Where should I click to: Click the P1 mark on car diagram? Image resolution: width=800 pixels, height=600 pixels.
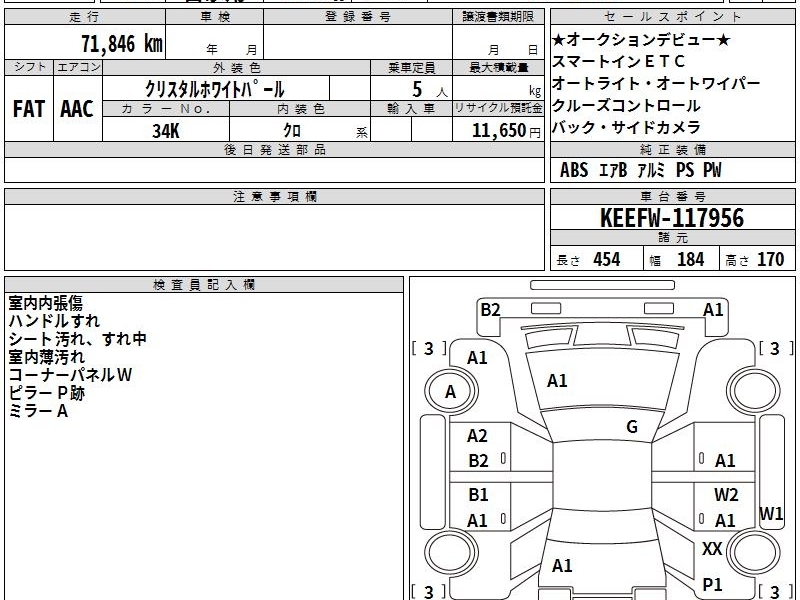click(712, 585)
